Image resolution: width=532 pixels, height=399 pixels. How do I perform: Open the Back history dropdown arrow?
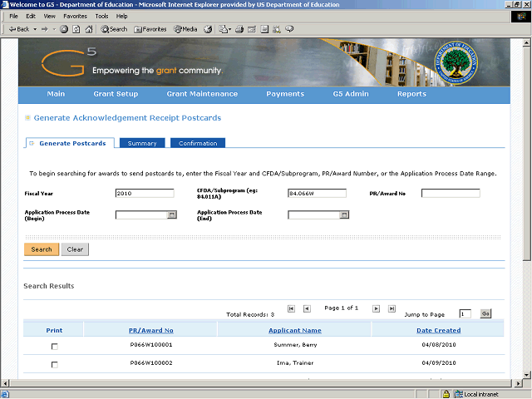[35, 30]
